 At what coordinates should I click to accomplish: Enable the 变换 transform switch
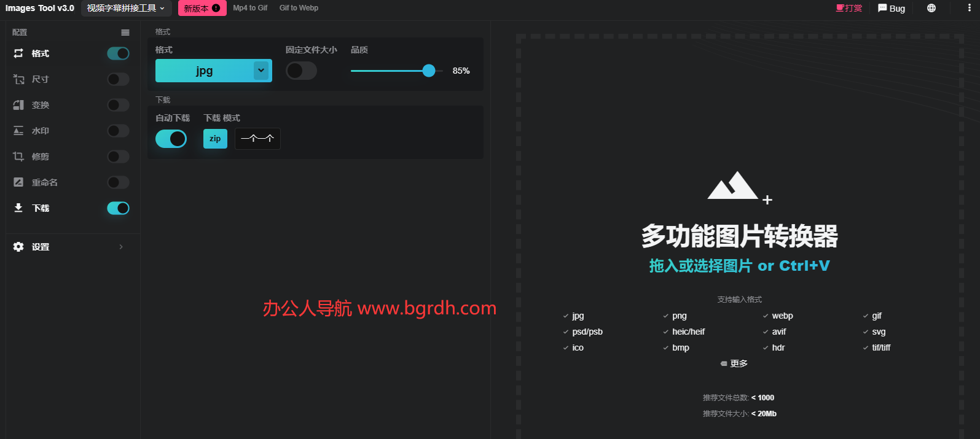tap(118, 105)
